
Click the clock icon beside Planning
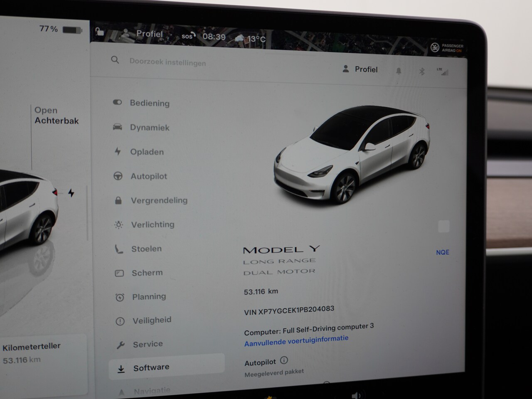(120, 297)
